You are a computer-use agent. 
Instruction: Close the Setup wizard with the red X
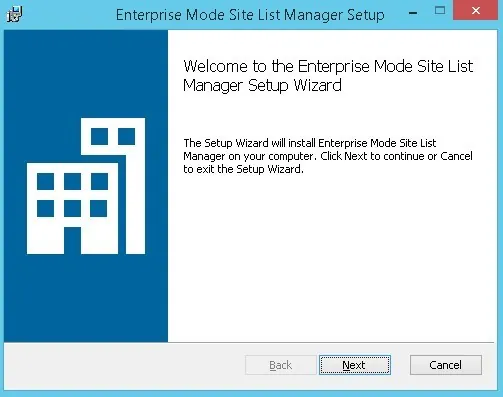coord(476,11)
